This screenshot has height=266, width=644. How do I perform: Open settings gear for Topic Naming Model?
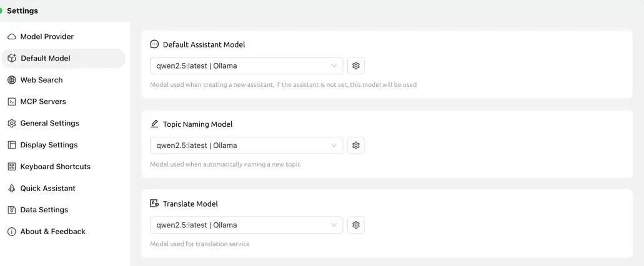tap(355, 145)
